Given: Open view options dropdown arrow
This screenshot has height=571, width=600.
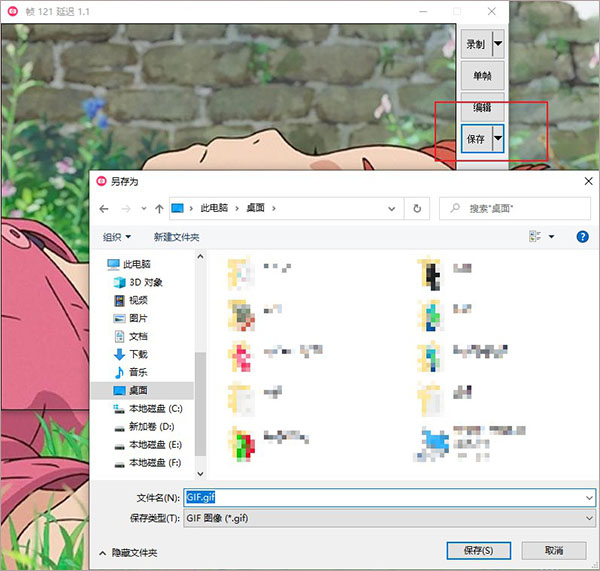Looking at the screenshot, I should [x=551, y=237].
